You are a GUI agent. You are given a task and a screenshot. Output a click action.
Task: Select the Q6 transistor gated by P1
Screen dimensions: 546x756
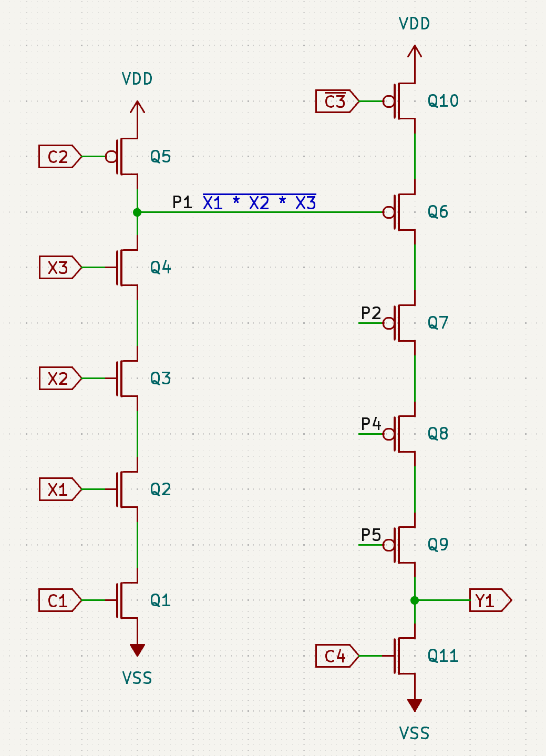[404, 212]
